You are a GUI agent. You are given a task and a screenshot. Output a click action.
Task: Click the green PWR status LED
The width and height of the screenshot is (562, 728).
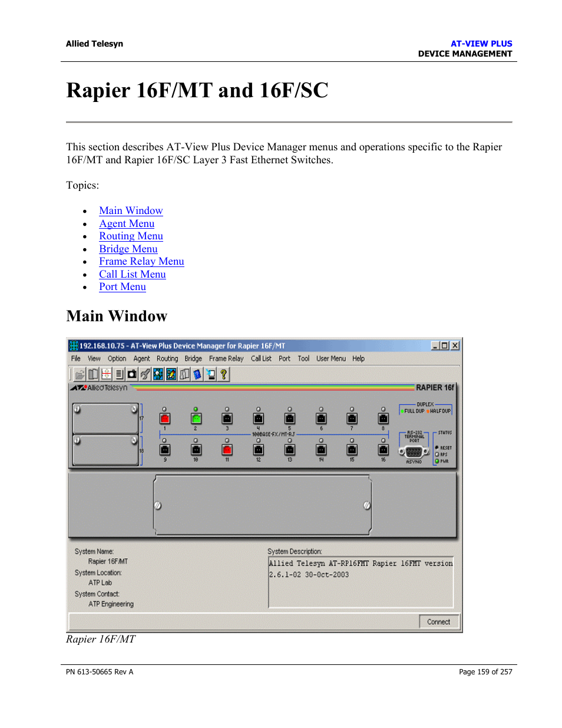[437, 461]
